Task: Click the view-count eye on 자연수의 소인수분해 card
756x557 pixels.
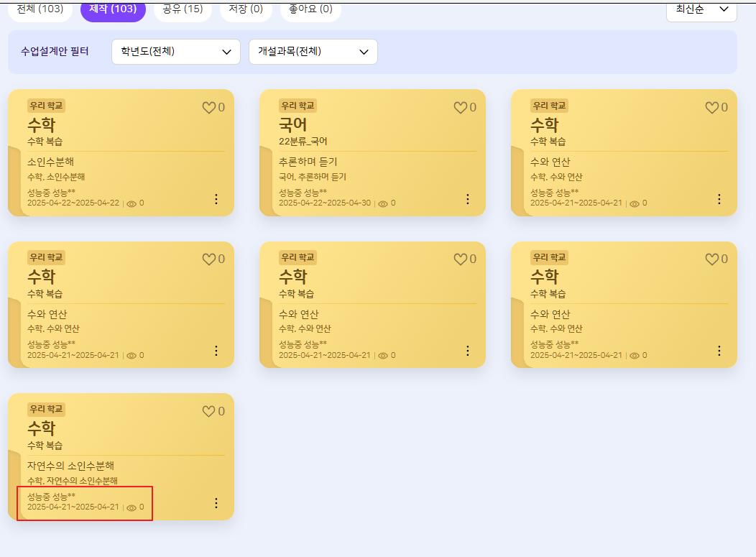Action: coord(132,507)
